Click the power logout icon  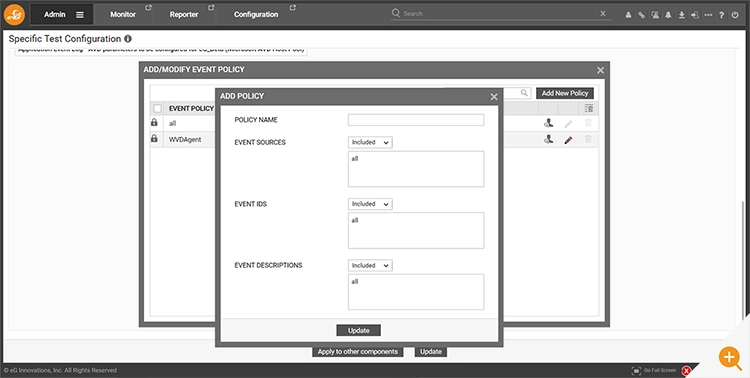[735, 15]
